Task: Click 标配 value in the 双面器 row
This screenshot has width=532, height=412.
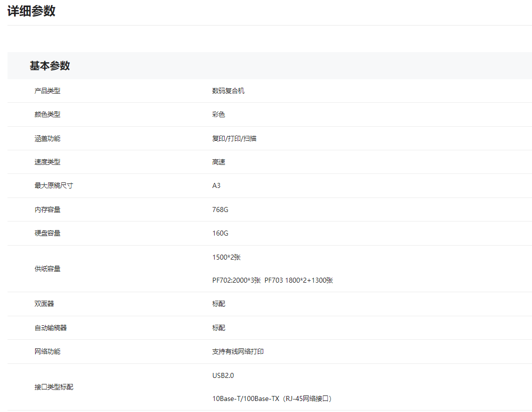Action: [219, 304]
